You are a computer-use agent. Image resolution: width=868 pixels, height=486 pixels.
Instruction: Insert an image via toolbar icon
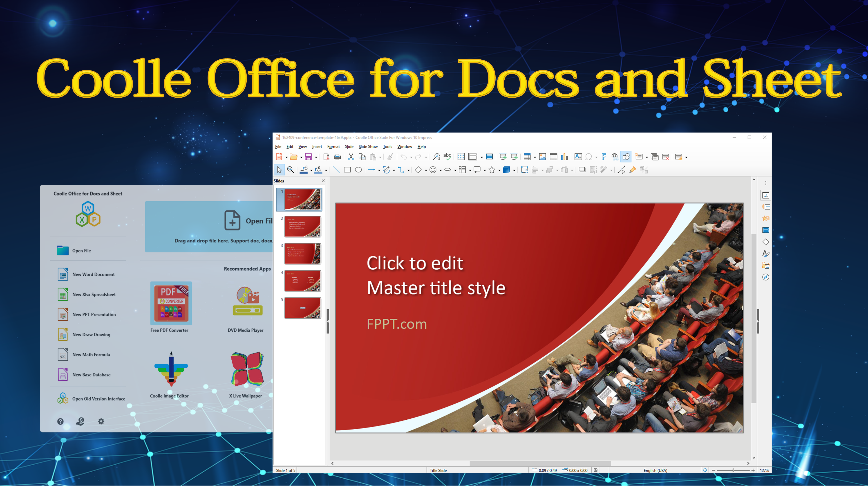542,157
